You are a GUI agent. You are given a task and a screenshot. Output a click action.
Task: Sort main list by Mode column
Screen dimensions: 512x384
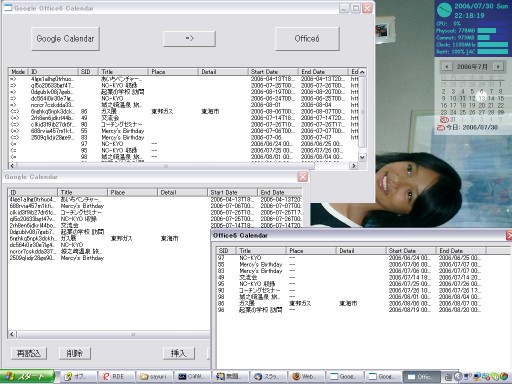[x=18, y=72]
